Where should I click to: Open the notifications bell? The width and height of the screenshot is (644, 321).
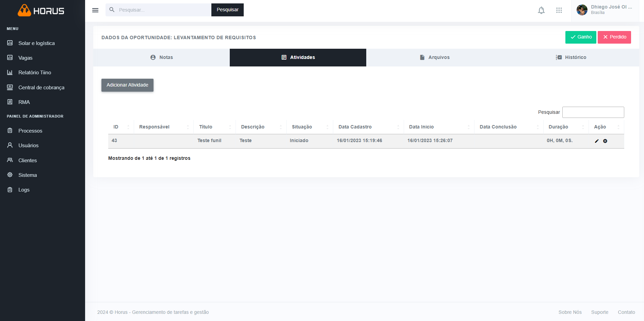click(541, 10)
